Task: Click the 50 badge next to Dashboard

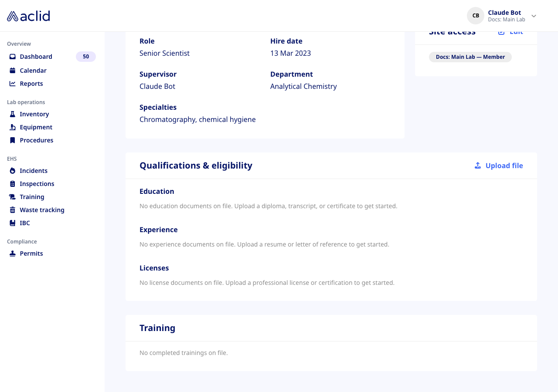Action: tap(86, 57)
